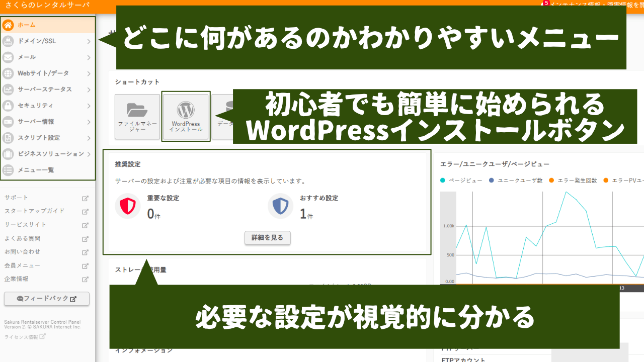Click the メニュー一覧 list icon
This screenshot has height=362, width=644.
coord(8,170)
